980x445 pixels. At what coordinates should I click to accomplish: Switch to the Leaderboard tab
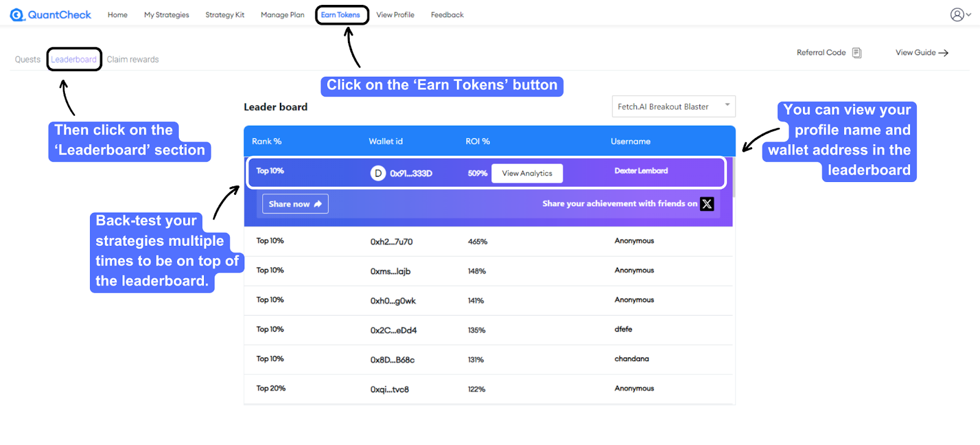click(x=73, y=59)
